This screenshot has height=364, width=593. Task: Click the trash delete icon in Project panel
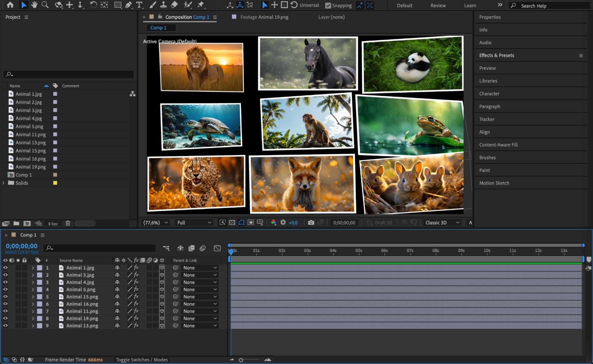[68, 223]
